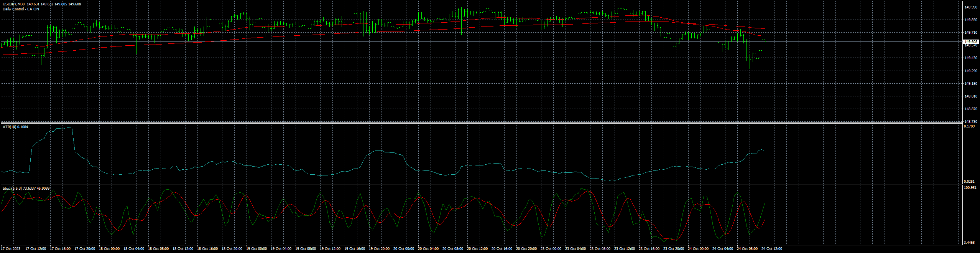Click the '19 Oct 04:00' time label
The height and width of the screenshot is (253, 980).
[x=281, y=249]
